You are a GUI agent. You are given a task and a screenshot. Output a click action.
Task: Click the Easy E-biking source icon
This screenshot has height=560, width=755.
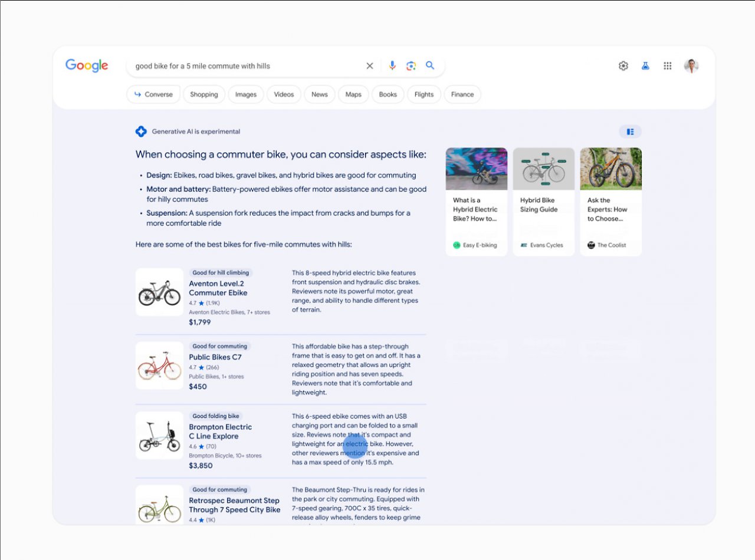(x=457, y=245)
